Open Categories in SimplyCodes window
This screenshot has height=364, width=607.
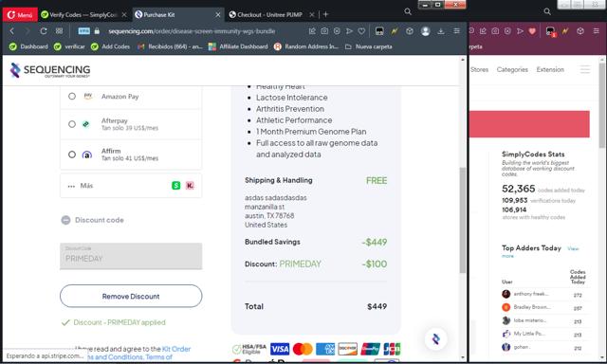[512, 69]
